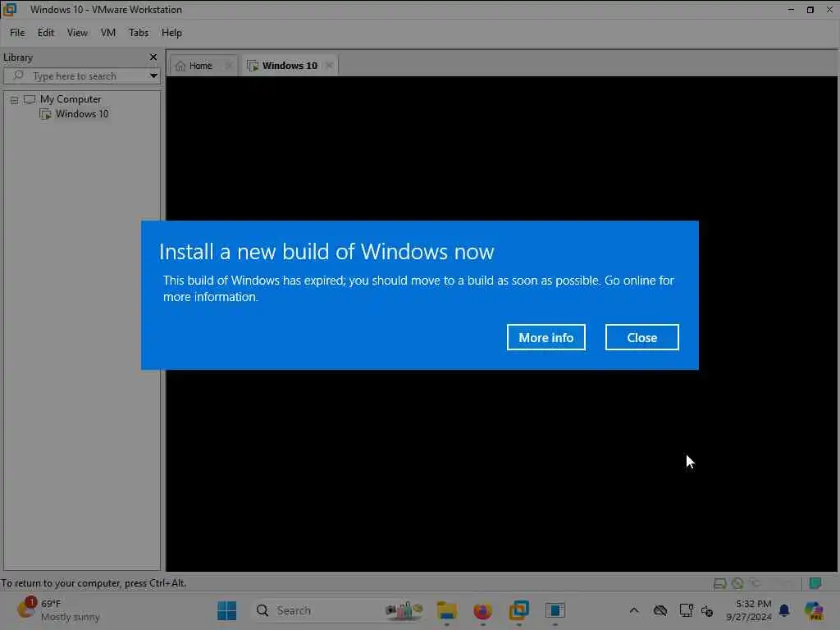This screenshot has width=840, height=630.
Task: Click the OneDrive tray icon
Action: pos(660,610)
